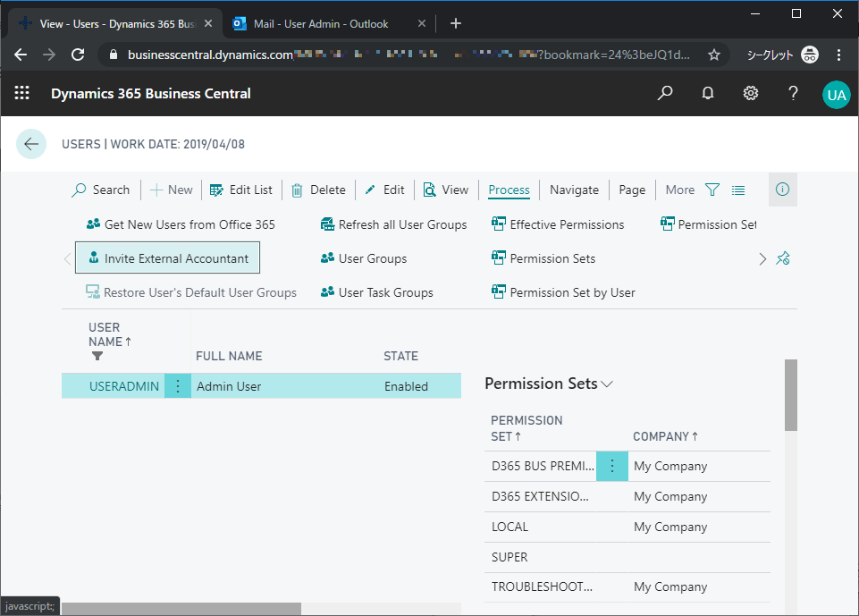This screenshot has width=859, height=616.
Task: Switch list layout via lines icon
Action: [x=738, y=190]
